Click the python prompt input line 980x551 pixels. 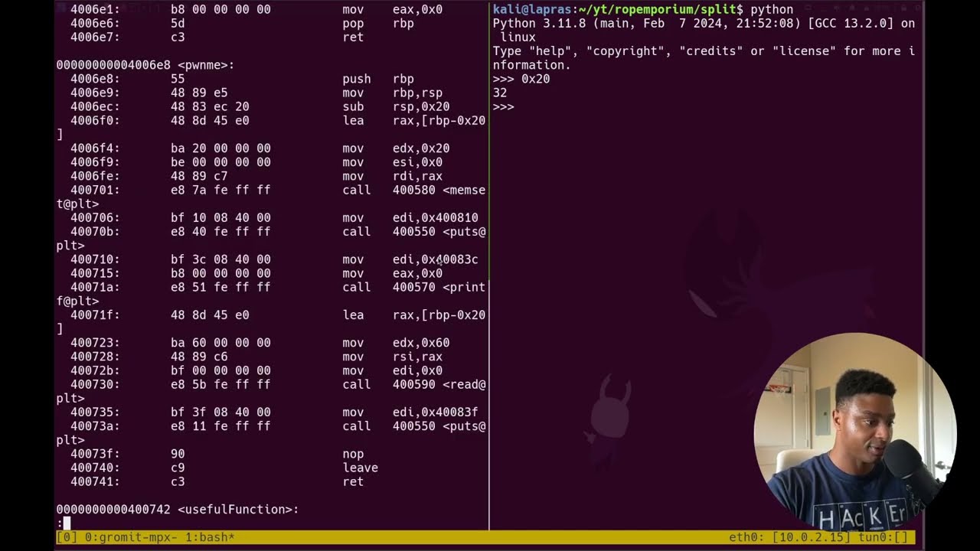click(x=504, y=107)
